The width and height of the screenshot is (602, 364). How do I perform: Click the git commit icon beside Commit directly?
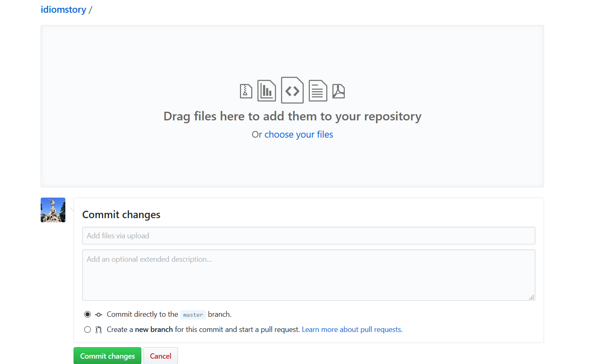(x=99, y=315)
